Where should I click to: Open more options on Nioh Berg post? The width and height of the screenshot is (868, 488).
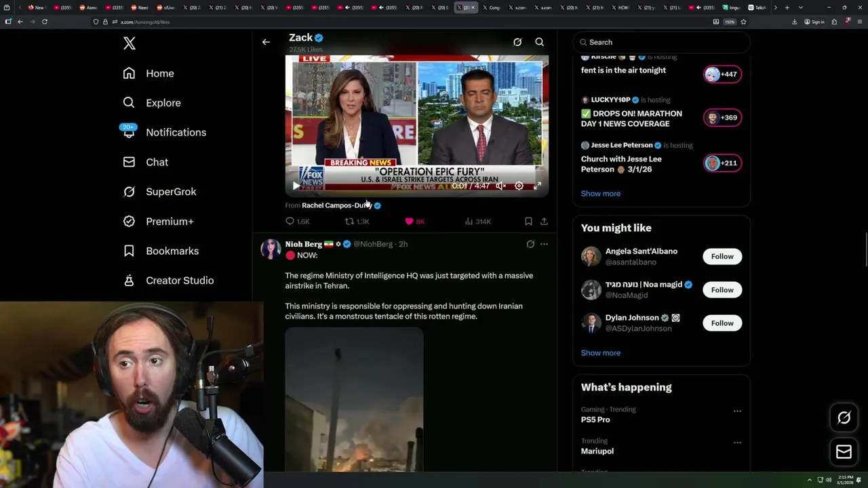[x=544, y=244]
